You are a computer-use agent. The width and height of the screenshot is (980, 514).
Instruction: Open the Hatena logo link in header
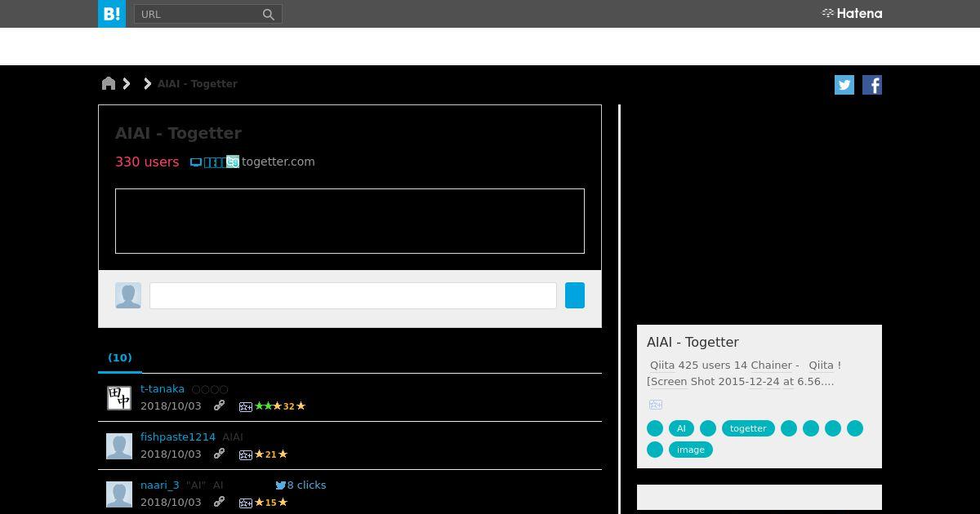tap(852, 13)
